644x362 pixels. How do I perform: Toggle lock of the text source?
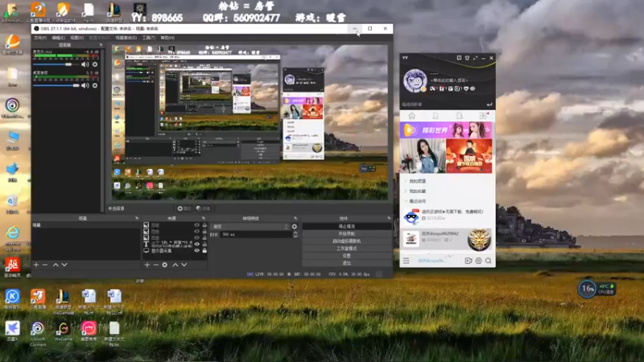204,244
